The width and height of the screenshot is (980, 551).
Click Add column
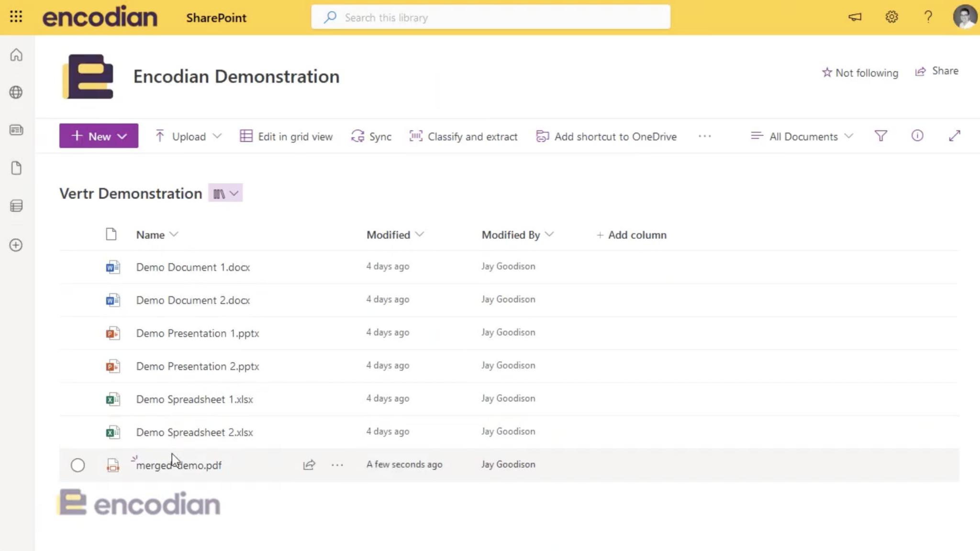[x=631, y=235]
